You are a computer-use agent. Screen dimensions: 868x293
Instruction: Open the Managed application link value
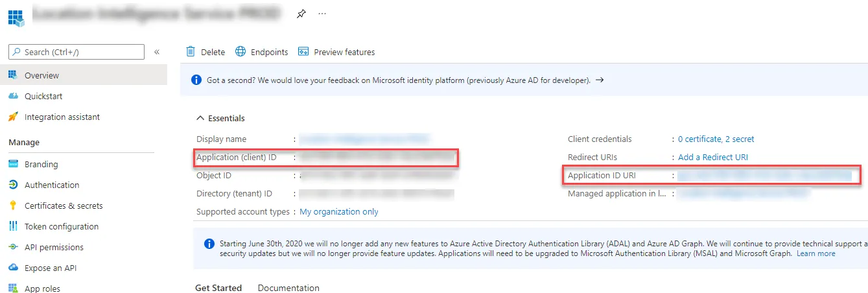click(744, 193)
